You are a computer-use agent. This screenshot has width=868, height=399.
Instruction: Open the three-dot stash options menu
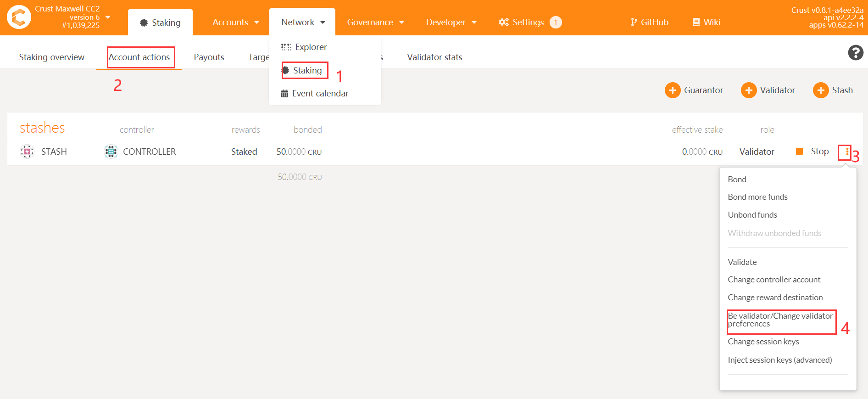pyautogui.click(x=846, y=152)
